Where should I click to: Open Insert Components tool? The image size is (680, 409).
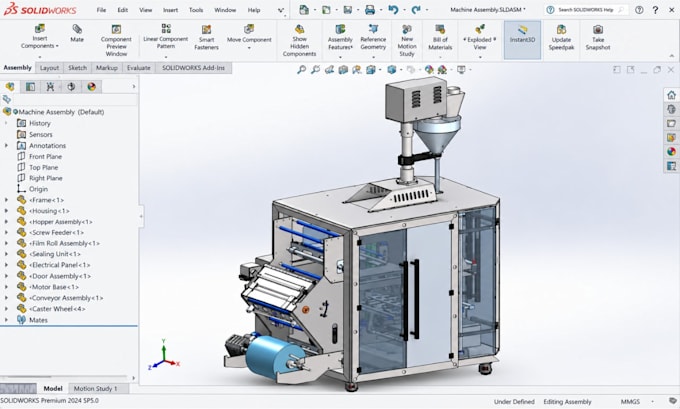pyautogui.click(x=39, y=36)
